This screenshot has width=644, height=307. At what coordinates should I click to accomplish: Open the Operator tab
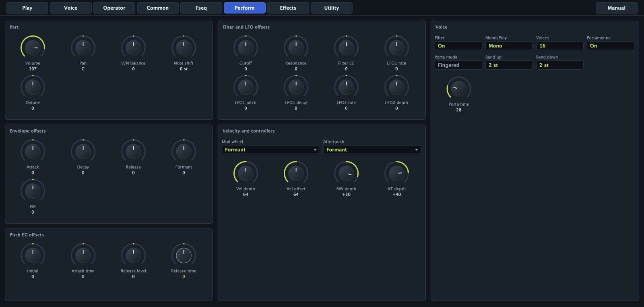114,8
